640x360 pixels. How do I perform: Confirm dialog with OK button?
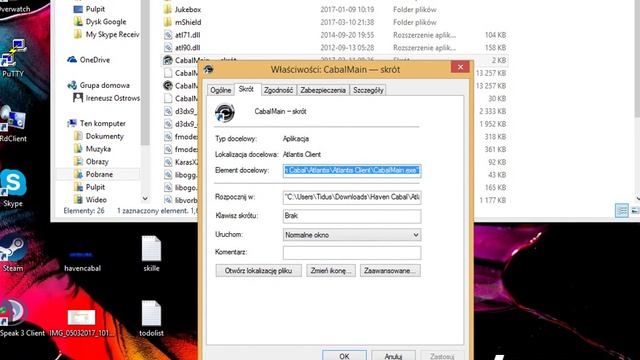tap(344, 356)
